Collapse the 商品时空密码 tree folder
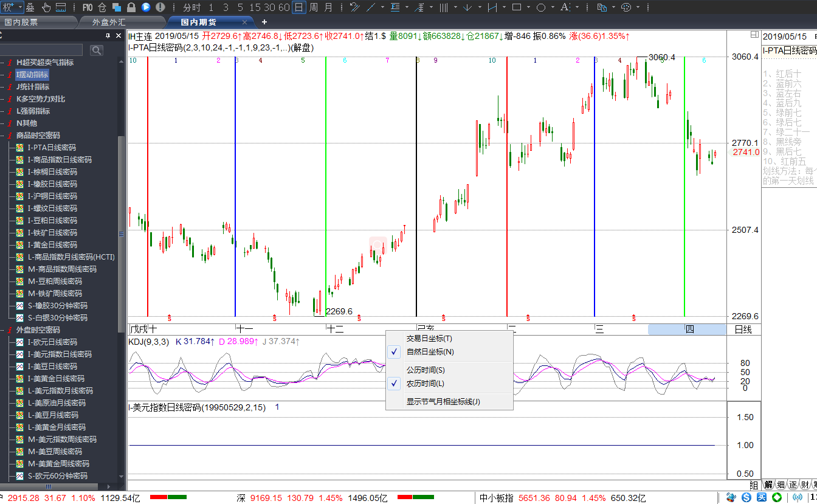The height and width of the screenshot is (504, 817). [x=10, y=135]
